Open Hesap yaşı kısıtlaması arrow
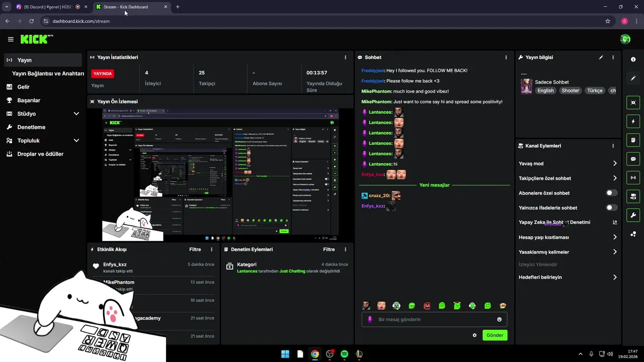This screenshot has height=362, width=644. point(615,237)
